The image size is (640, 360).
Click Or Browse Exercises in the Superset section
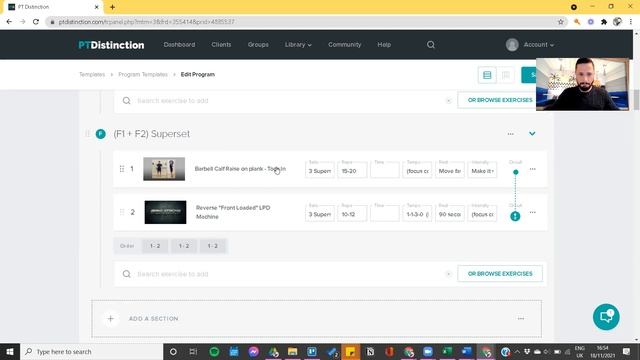point(500,273)
